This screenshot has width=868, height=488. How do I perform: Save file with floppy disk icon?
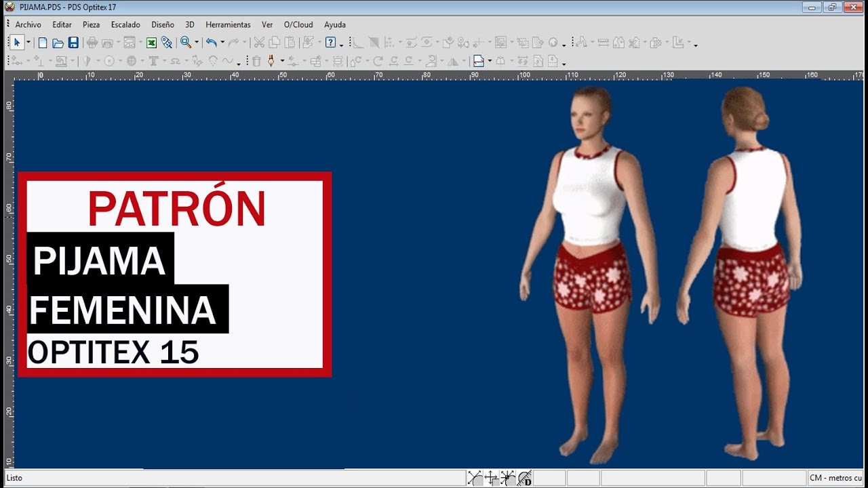tap(73, 43)
